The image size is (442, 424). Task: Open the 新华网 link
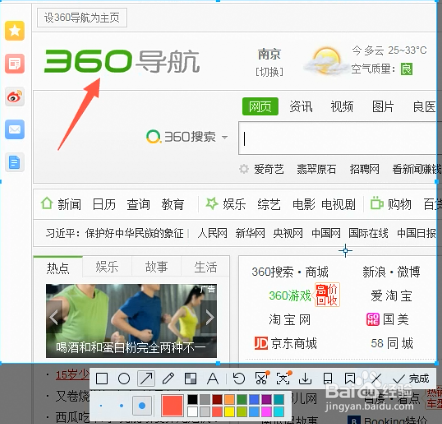(250, 233)
